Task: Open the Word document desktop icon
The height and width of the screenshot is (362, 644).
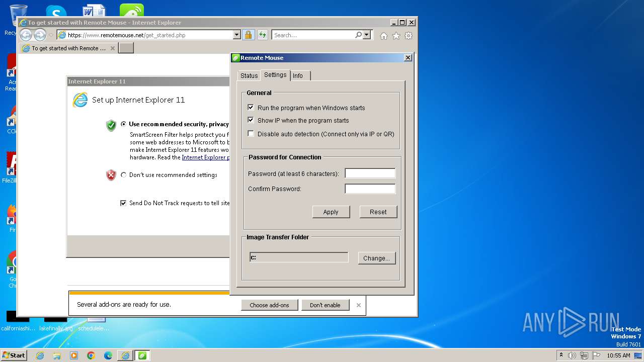Action: pyautogui.click(x=94, y=11)
